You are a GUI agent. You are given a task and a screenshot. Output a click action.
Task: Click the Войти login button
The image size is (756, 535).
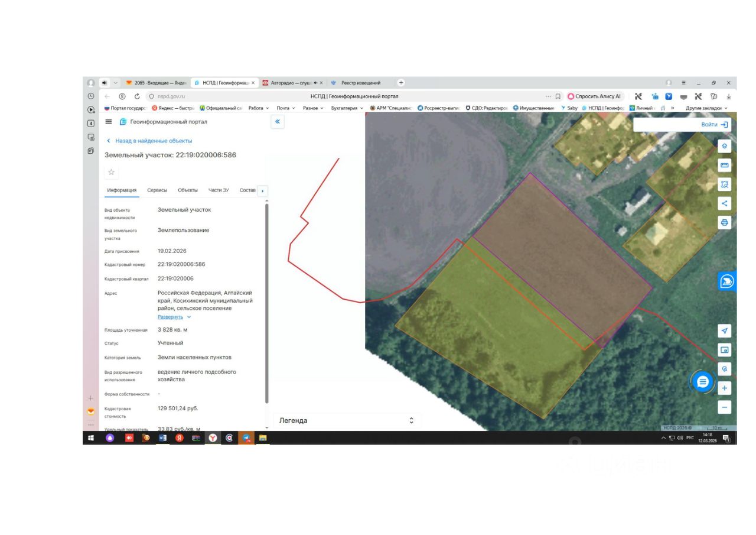[x=715, y=125]
